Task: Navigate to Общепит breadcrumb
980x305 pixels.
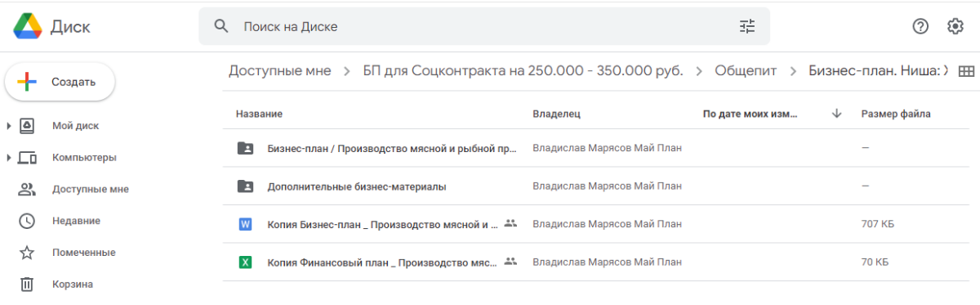Action: coord(746,71)
